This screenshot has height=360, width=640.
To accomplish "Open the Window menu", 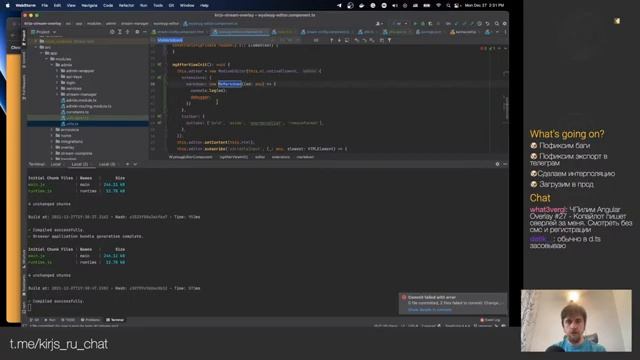I will 187,6.
